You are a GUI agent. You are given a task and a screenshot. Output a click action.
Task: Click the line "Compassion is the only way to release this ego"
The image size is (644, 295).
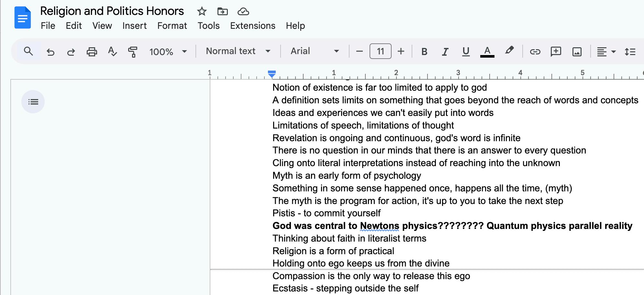pyautogui.click(x=371, y=276)
